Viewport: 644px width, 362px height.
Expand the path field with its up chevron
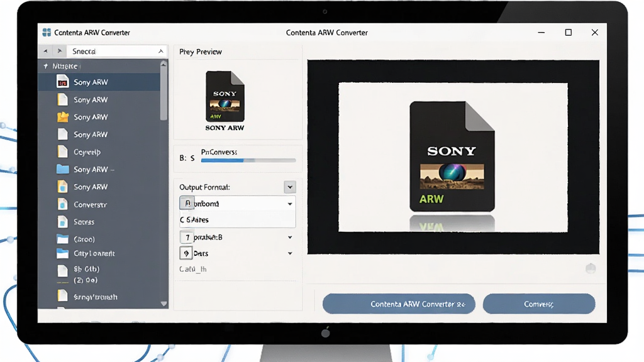[x=160, y=52]
